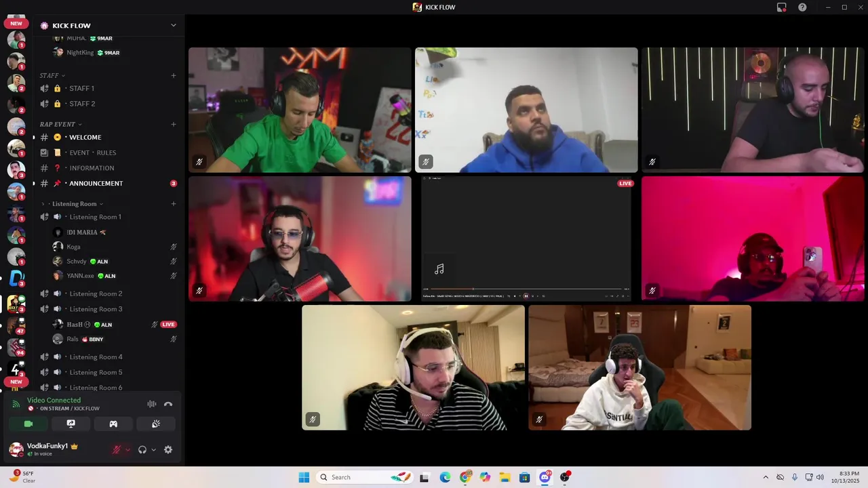Join the STAFF 2 voice channel

108,104
